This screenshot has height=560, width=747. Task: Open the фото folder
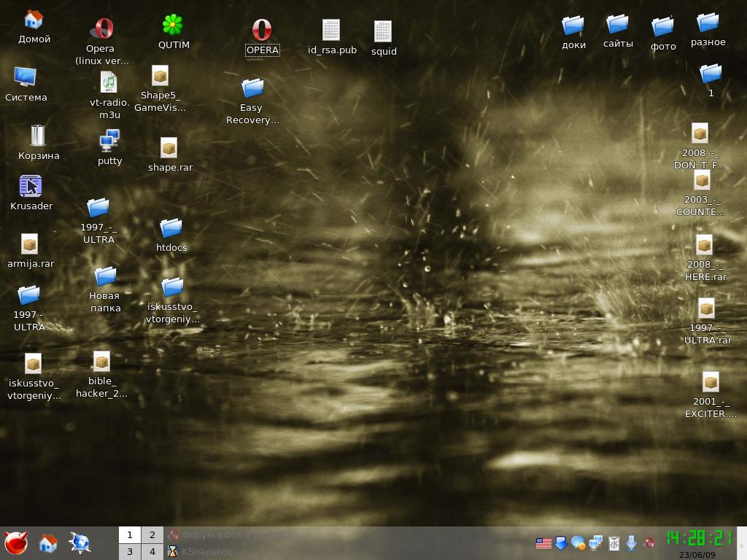pos(662,27)
